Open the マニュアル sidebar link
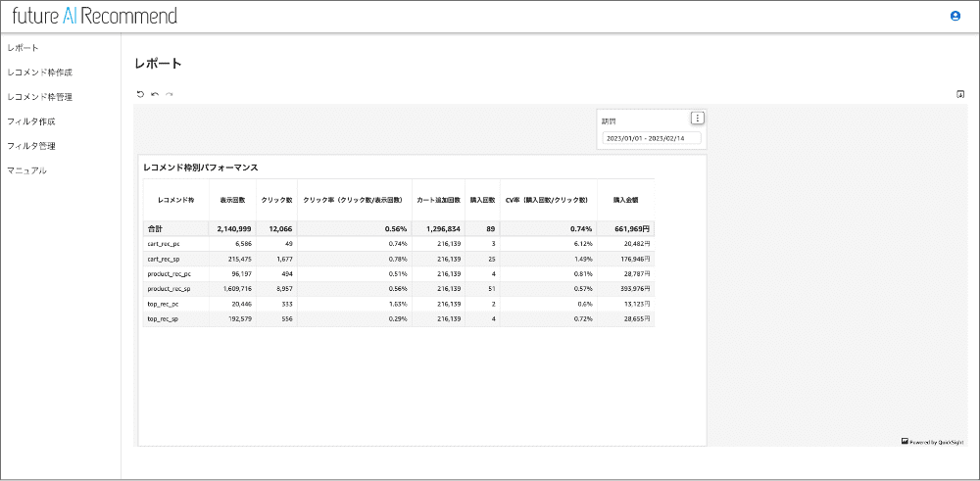The height and width of the screenshot is (481, 980). [x=26, y=170]
